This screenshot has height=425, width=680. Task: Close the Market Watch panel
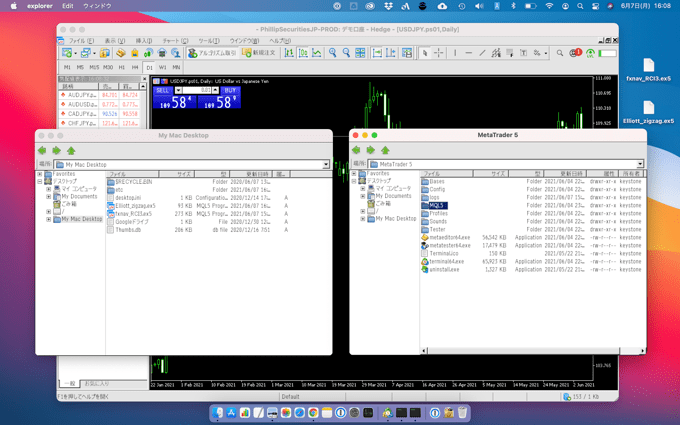click(144, 78)
